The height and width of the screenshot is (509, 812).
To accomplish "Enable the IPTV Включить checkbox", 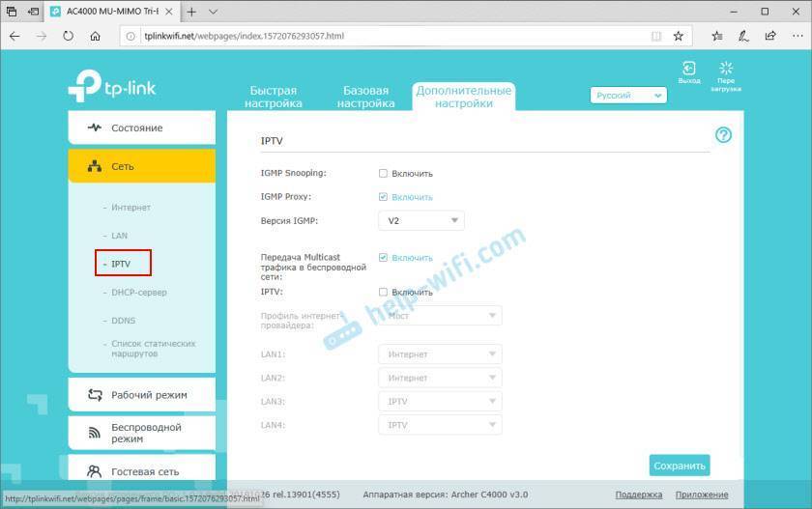I will point(383,292).
